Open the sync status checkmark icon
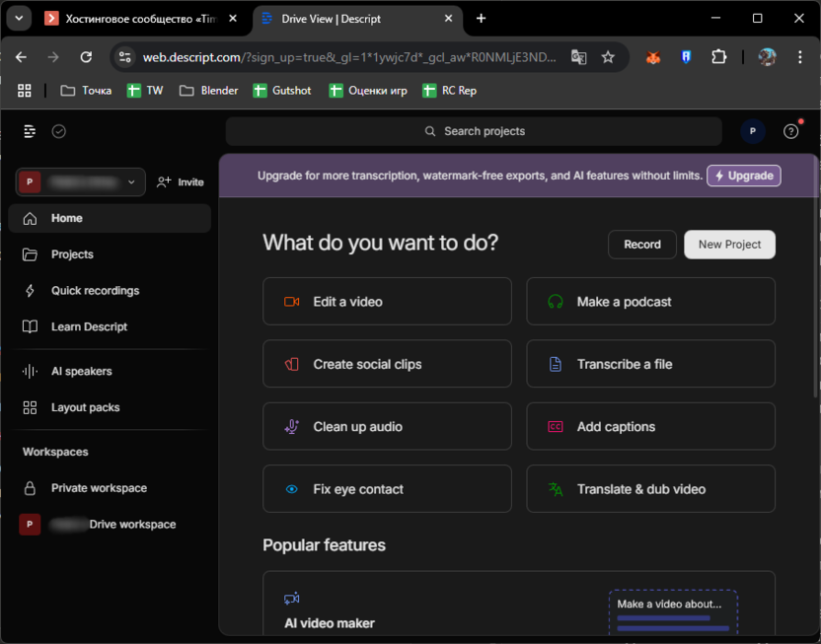Viewport: 821px width, 644px height. coord(58,131)
